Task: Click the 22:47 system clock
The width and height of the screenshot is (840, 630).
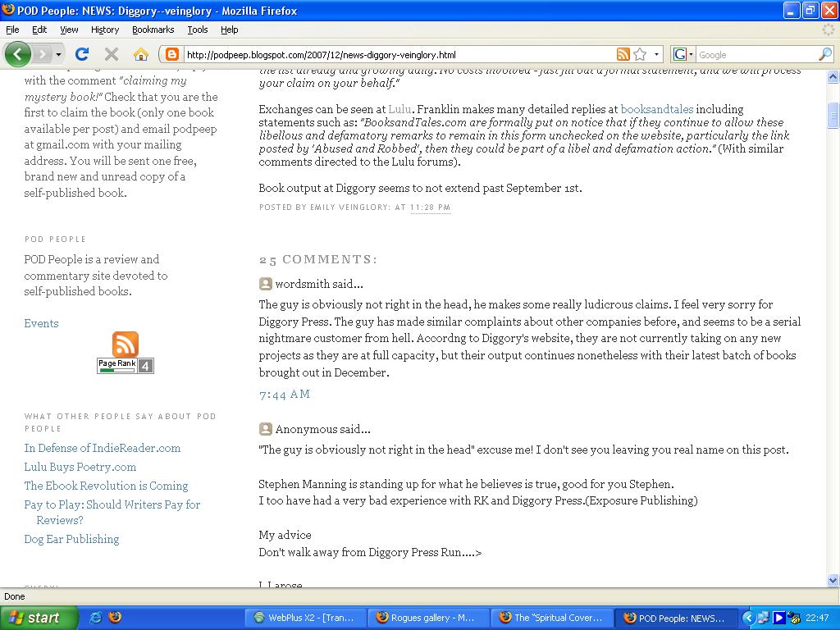Action: [x=817, y=618]
